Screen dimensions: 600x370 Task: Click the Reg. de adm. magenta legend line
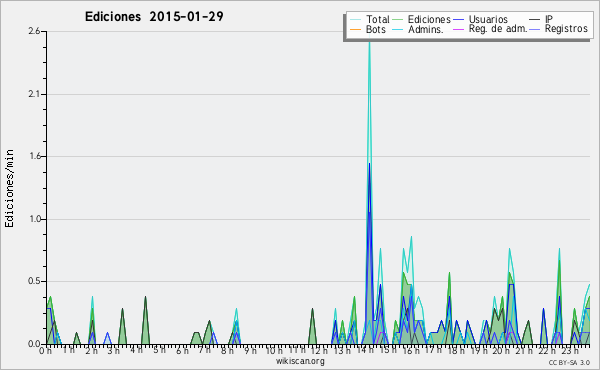point(458,29)
